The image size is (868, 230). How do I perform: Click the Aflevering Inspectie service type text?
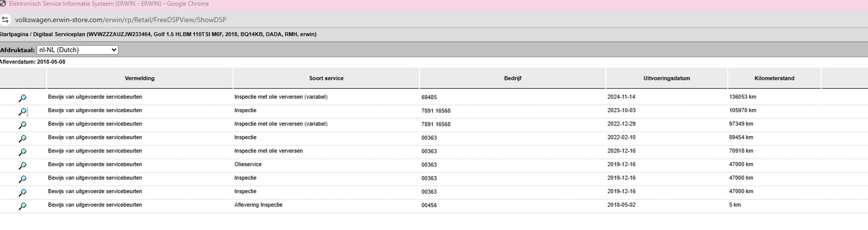[x=258, y=205]
